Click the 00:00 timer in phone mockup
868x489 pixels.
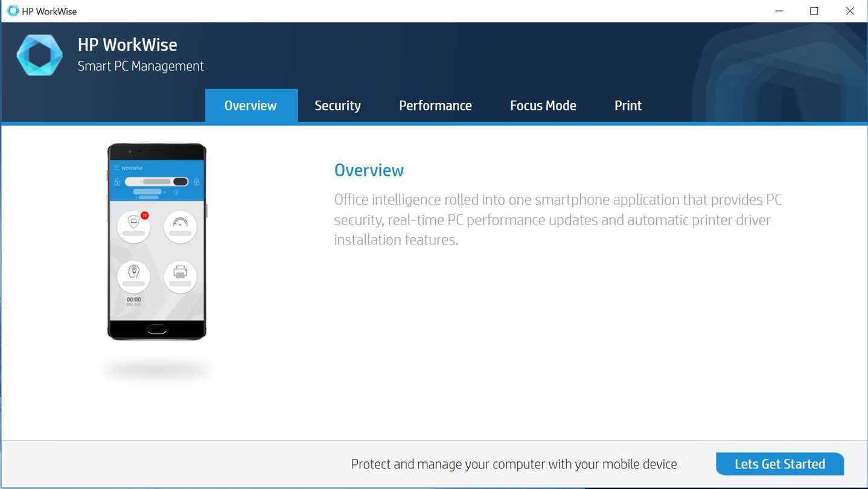click(133, 299)
